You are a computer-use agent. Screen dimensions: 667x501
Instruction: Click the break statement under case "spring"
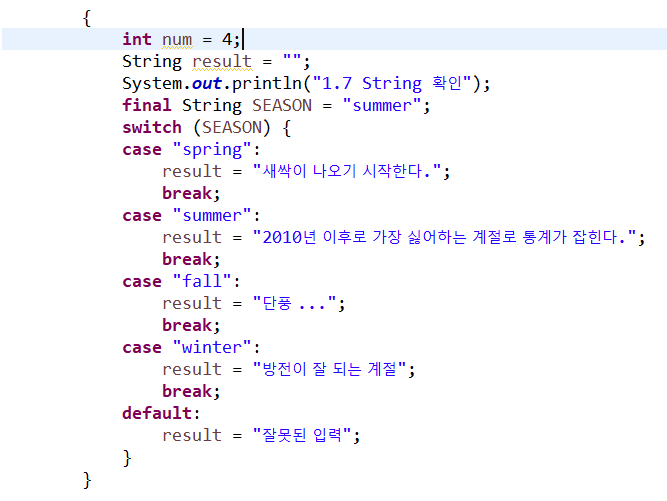(191, 194)
